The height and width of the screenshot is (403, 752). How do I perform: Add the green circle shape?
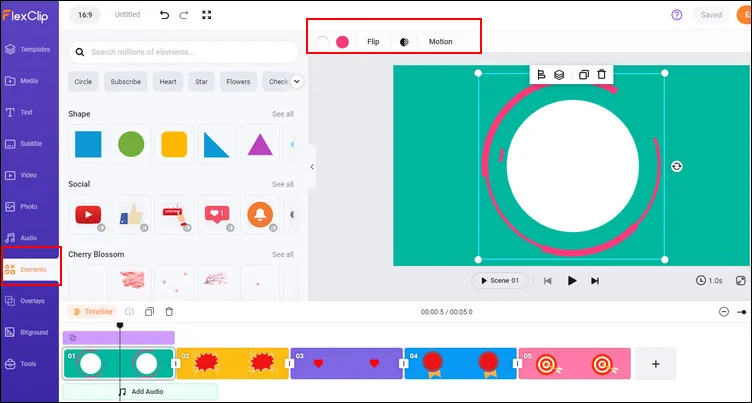click(x=131, y=144)
